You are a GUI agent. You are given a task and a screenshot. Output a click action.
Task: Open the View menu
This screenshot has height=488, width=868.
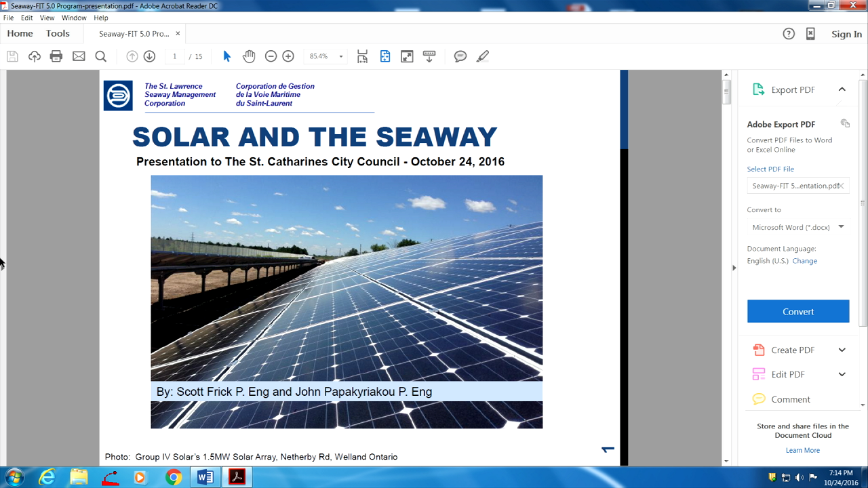pyautogui.click(x=47, y=18)
